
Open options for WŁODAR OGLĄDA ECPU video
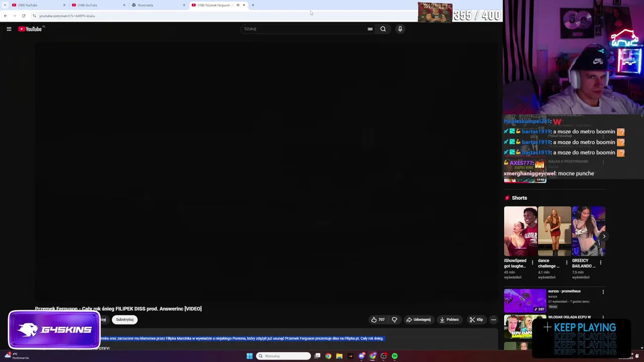pos(603,318)
